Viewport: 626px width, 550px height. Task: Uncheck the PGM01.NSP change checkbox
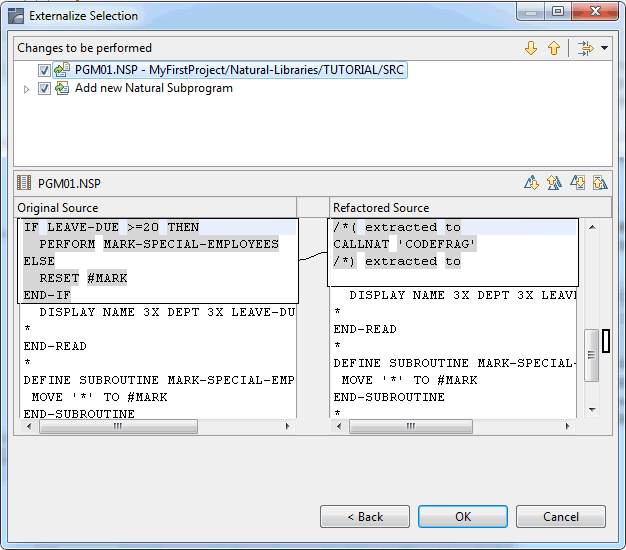point(44,70)
